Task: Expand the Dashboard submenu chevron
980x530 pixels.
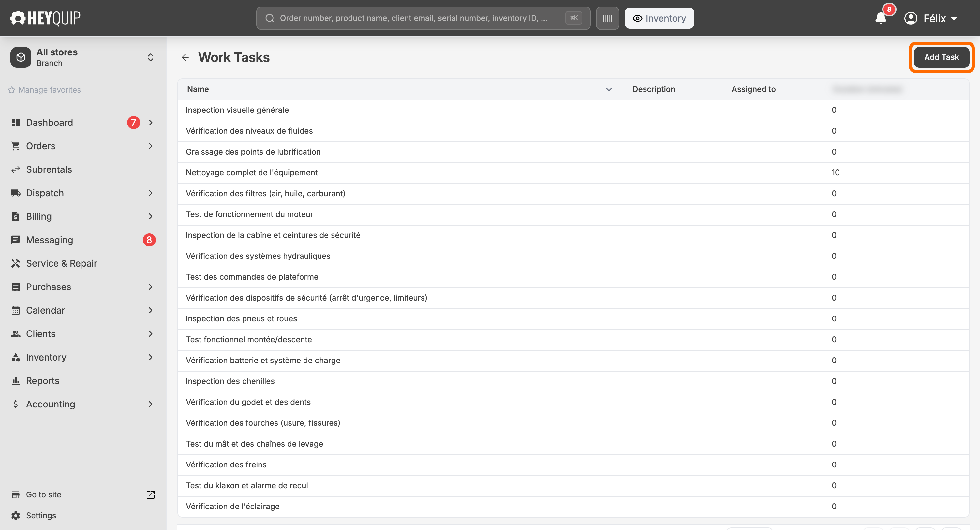Action: 151,123
